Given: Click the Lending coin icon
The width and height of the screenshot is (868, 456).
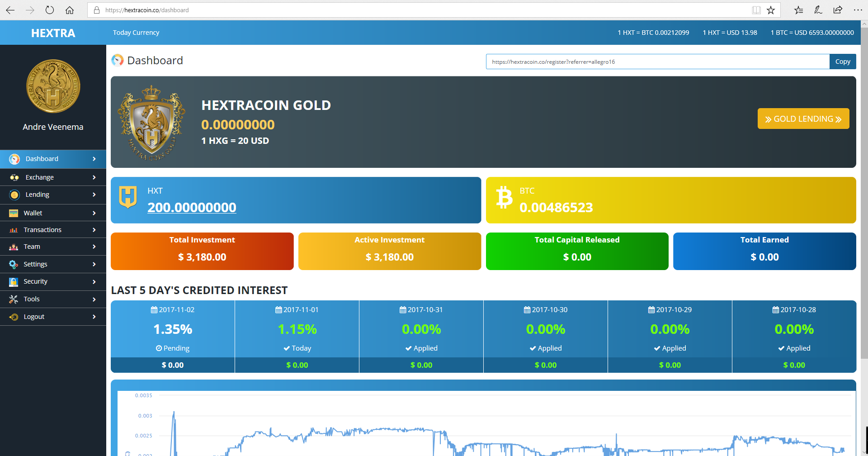Looking at the screenshot, I should 14,195.
